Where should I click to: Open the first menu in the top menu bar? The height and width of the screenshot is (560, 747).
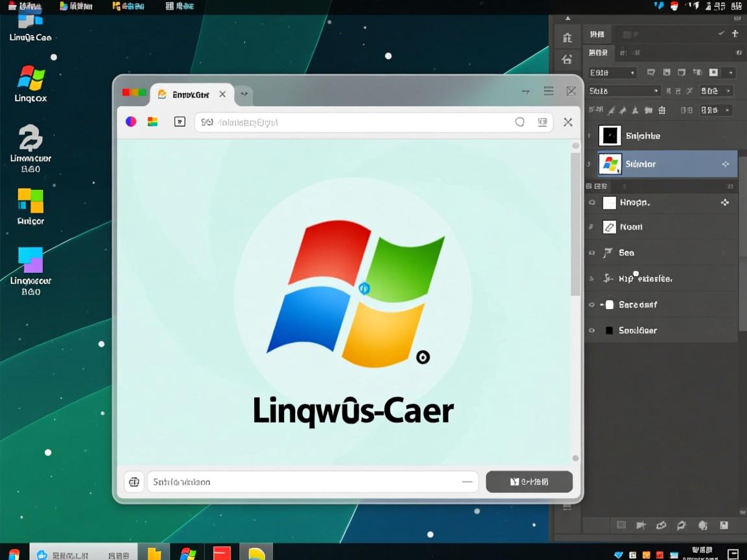[x=26, y=6]
